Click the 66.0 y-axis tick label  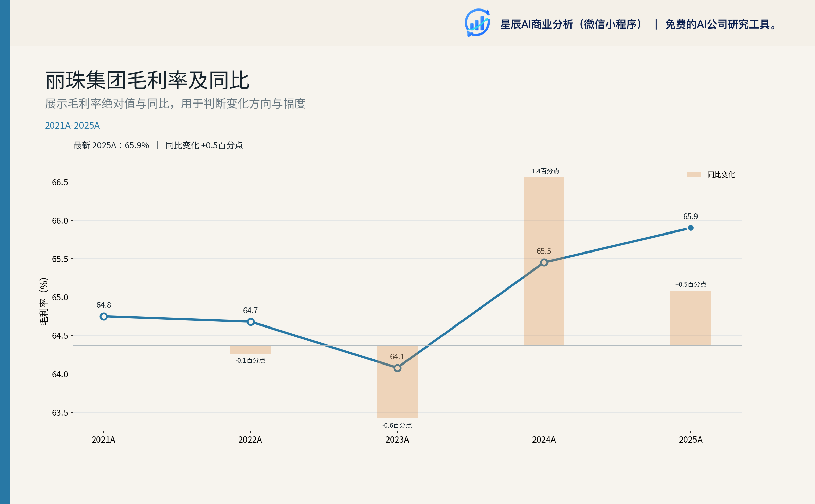[x=60, y=221]
